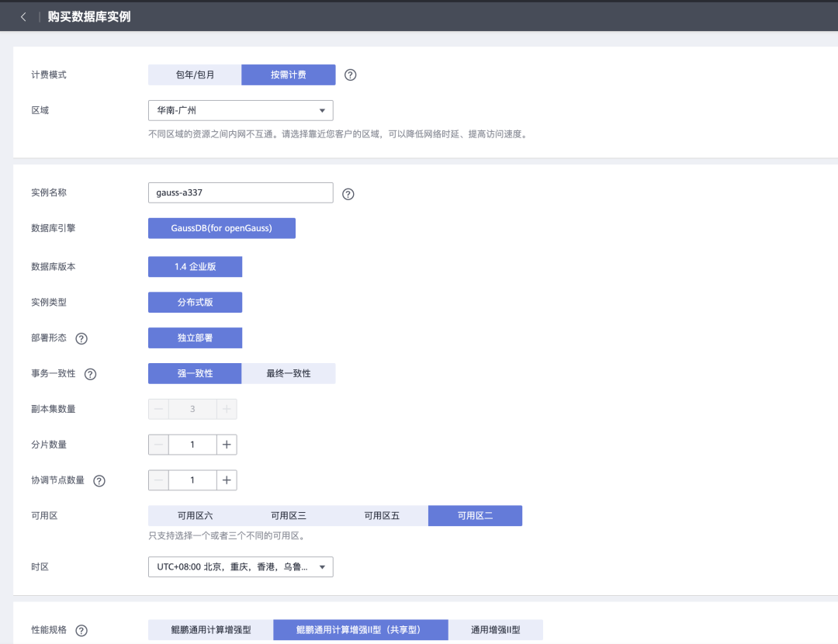Show help for 部署形态
The image size is (838, 644).
[x=81, y=338]
